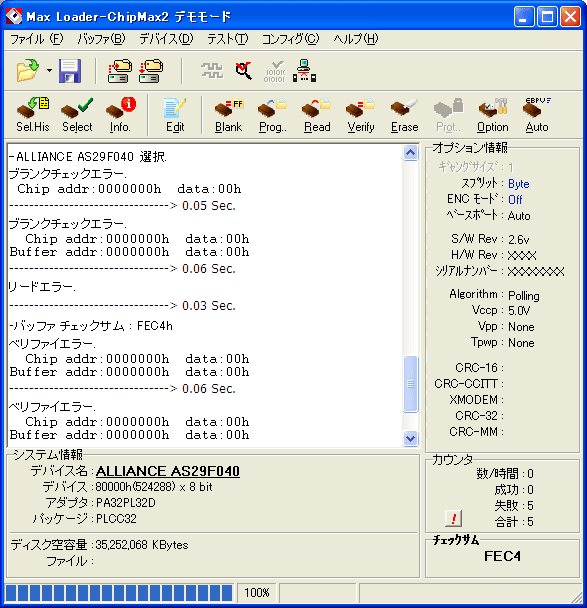The width and height of the screenshot is (587, 608).
Task: Open the デバイス(D) menu
Action: click(166, 39)
